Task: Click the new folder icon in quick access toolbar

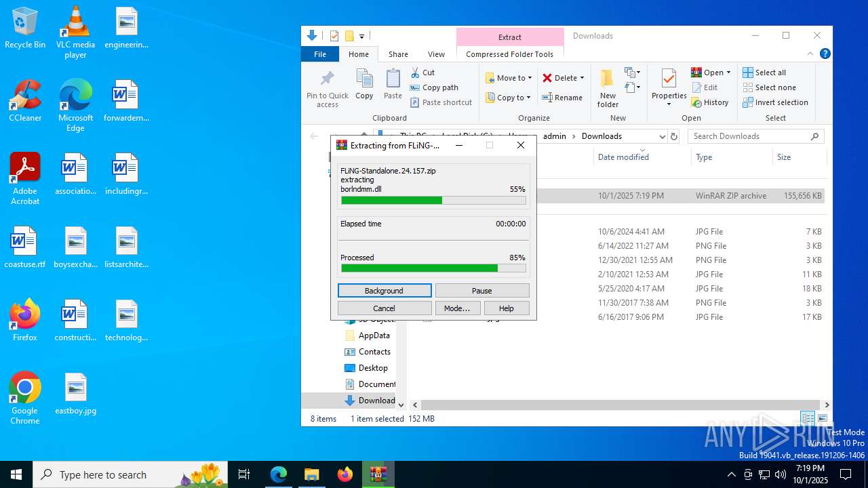Action: pos(349,36)
